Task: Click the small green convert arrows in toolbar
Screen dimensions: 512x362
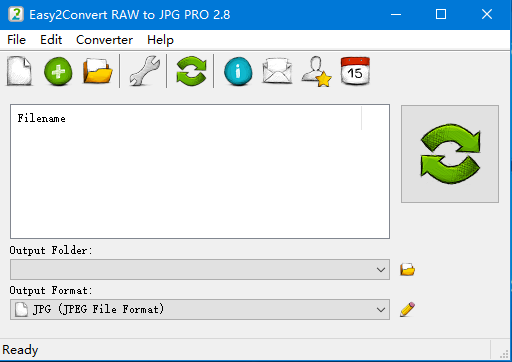Action: (x=191, y=71)
